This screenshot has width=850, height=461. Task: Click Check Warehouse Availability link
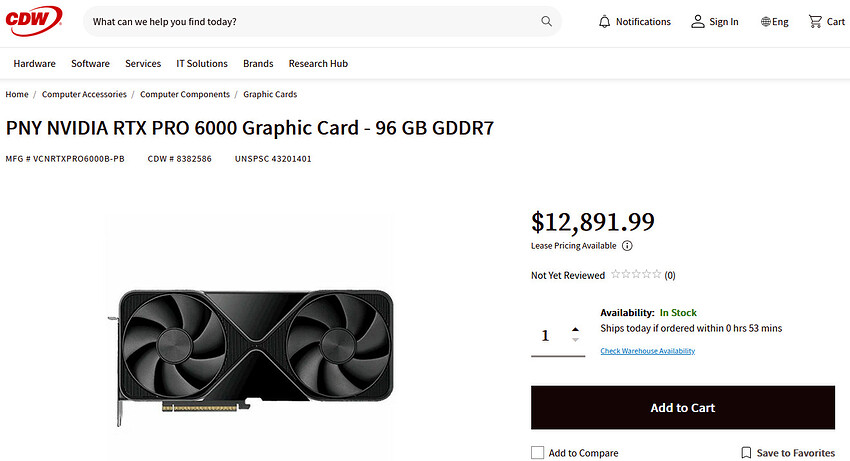(647, 351)
